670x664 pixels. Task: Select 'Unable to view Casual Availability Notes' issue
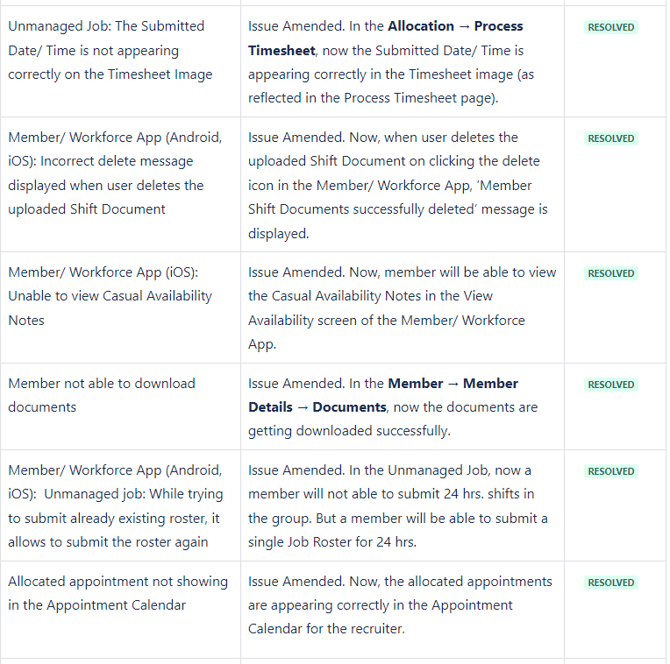click(110, 296)
